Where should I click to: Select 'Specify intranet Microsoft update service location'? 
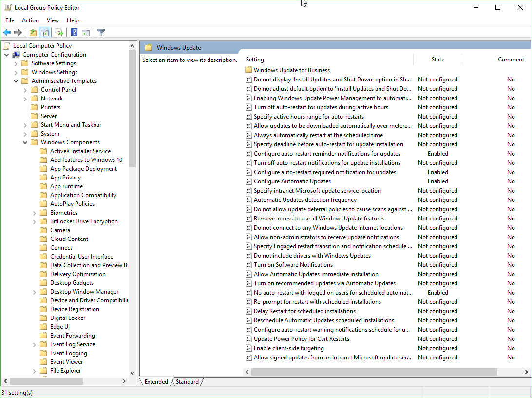pyautogui.click(x=317, y=191)
